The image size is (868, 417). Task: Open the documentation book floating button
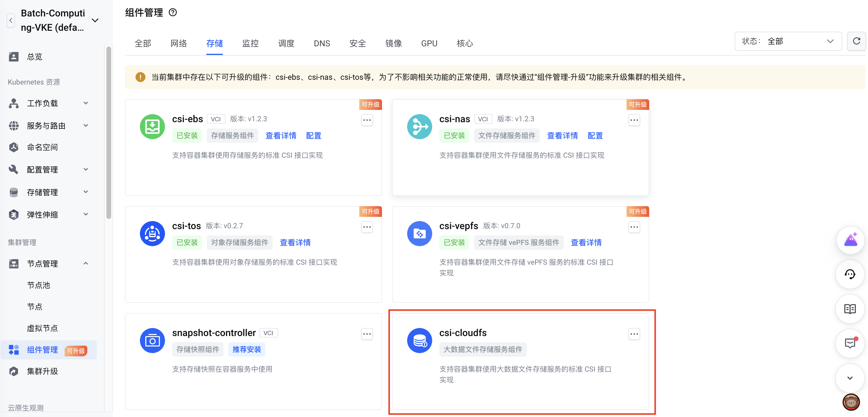850,309
